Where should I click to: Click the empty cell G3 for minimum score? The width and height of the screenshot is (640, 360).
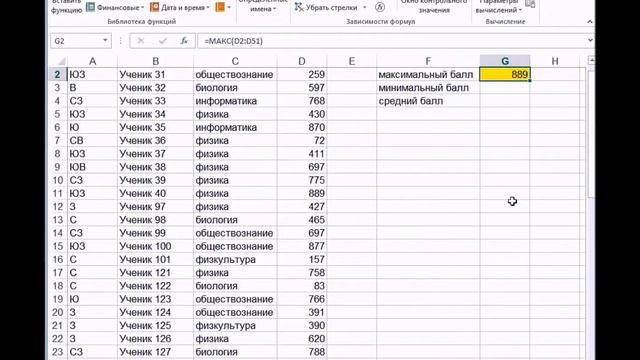[505, 88]
